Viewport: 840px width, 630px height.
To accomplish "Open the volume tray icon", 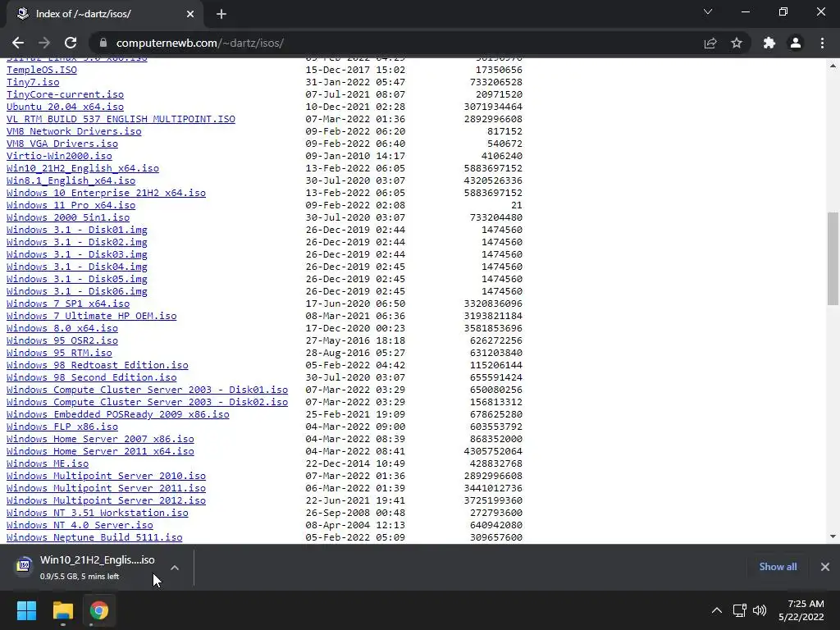I will 759,610.
